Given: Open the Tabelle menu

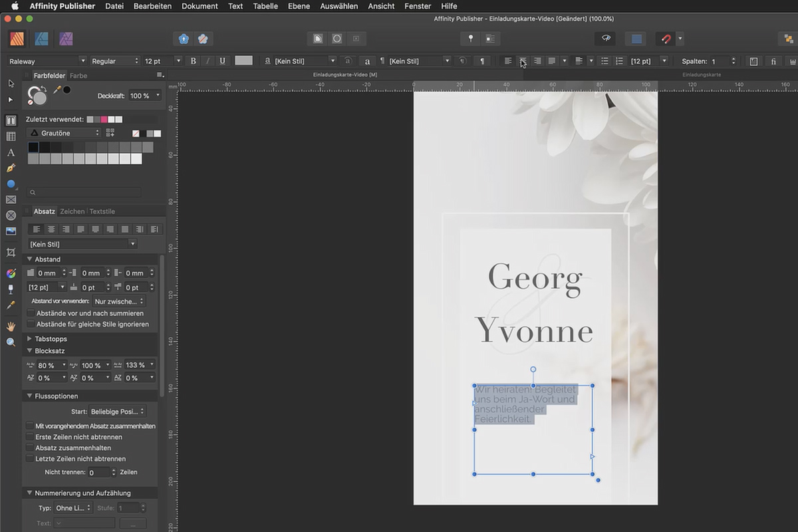Looking at the screenshot, I should click(265, 6).
